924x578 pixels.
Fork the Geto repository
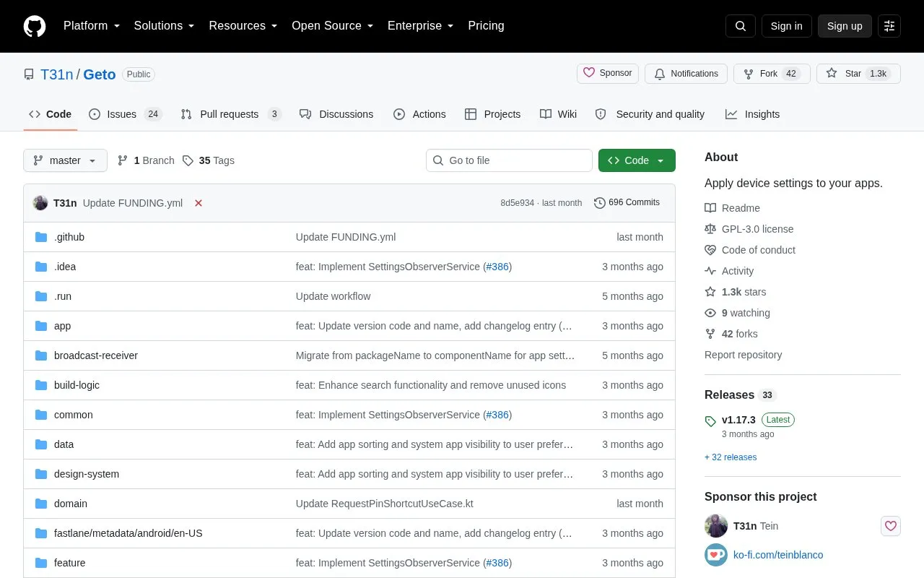point(772,74)
